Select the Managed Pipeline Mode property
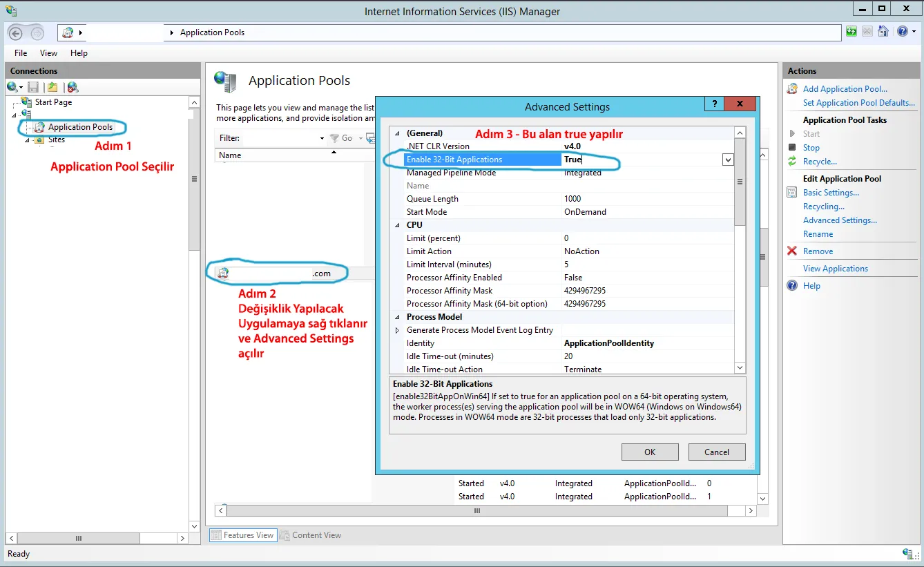 pos(562,173)
